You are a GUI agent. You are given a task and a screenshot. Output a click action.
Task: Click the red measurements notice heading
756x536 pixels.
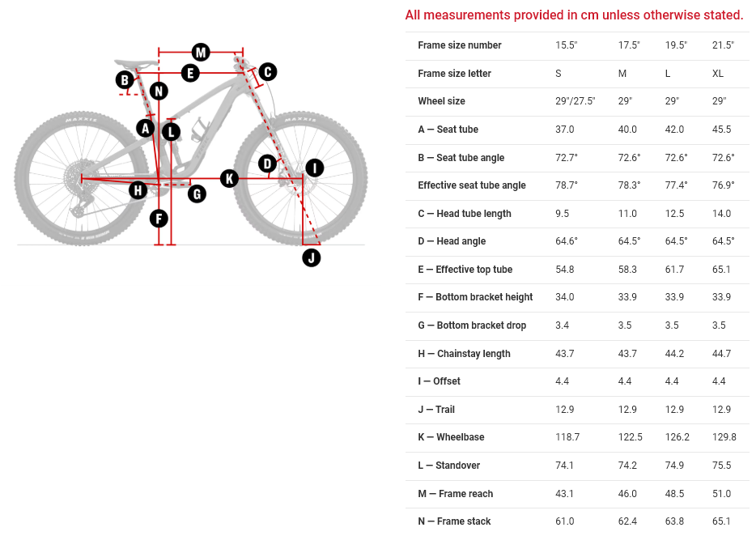click(x=574, y=15)
